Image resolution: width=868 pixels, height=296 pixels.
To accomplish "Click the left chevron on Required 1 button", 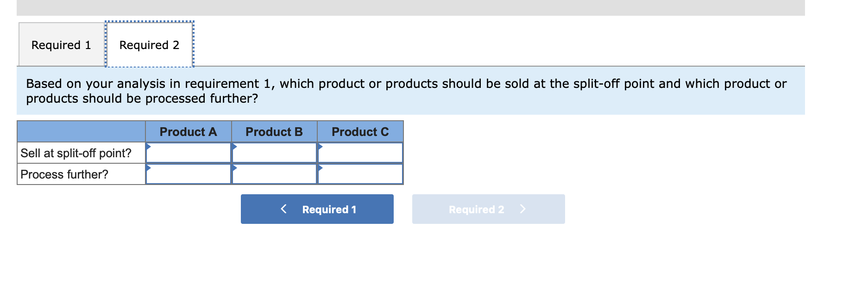I will [283, 209].
